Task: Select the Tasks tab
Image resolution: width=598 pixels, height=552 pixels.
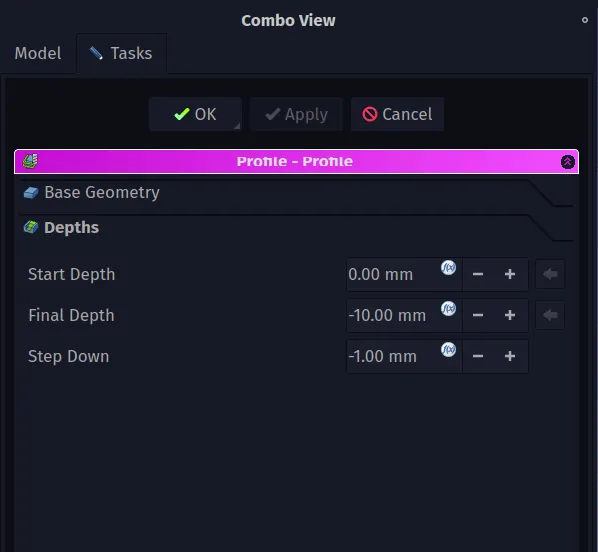Action: pyautogui.click(x=121, y=53)
